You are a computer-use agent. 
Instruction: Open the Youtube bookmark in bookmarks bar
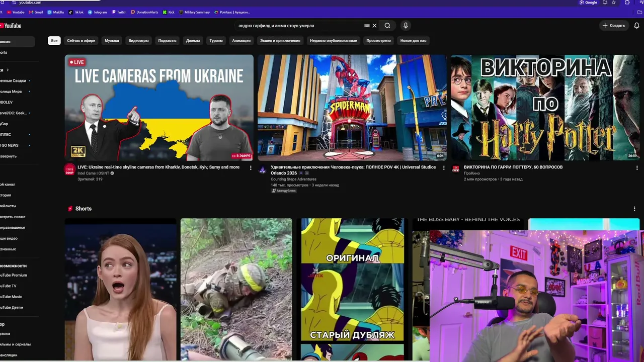click(x=15, y=12)
